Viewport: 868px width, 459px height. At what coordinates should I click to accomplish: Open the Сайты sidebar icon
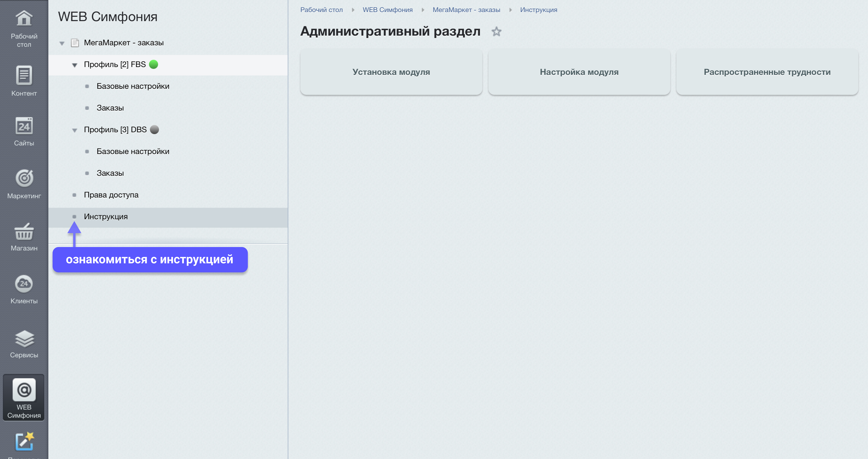coord(24,126)
